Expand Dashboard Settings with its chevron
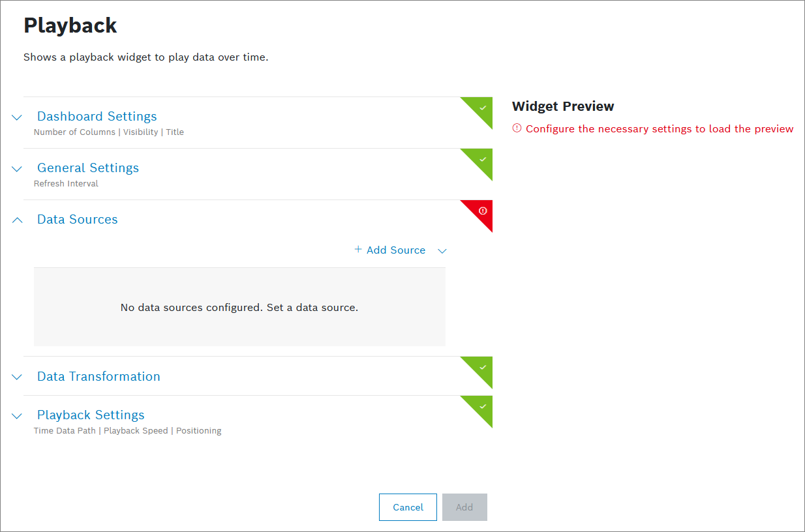805x532 pixels. tap(17, 117)
